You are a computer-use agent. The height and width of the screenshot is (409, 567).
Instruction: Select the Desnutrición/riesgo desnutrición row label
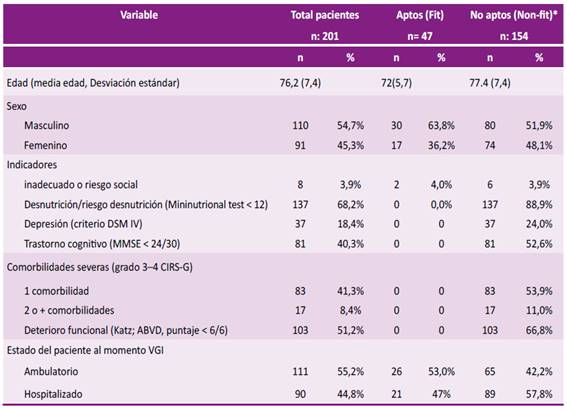click(146, 205)
